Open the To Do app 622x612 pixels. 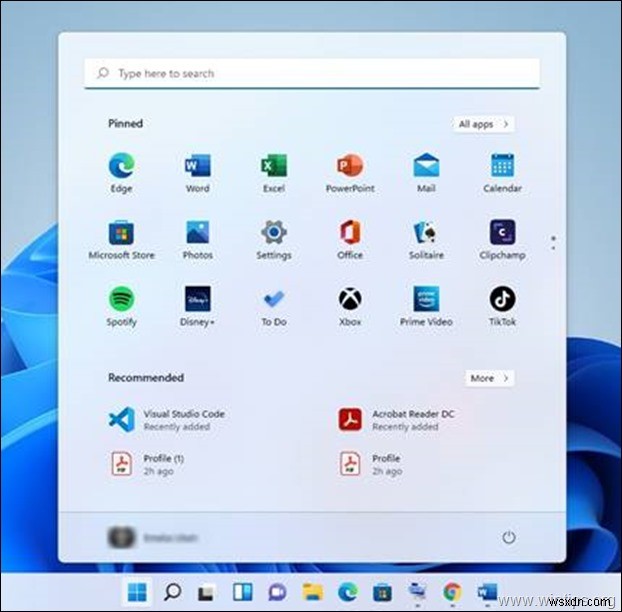point(274,306)
